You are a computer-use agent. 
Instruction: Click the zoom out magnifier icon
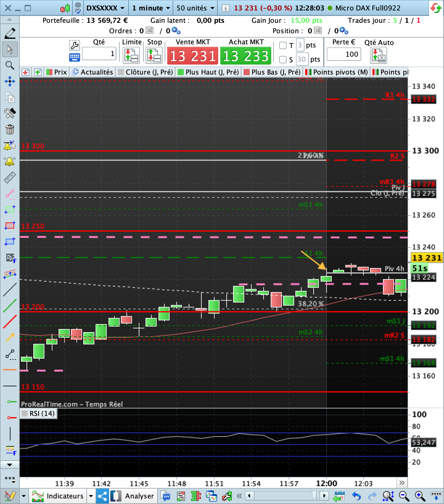(x=404, y=496)
